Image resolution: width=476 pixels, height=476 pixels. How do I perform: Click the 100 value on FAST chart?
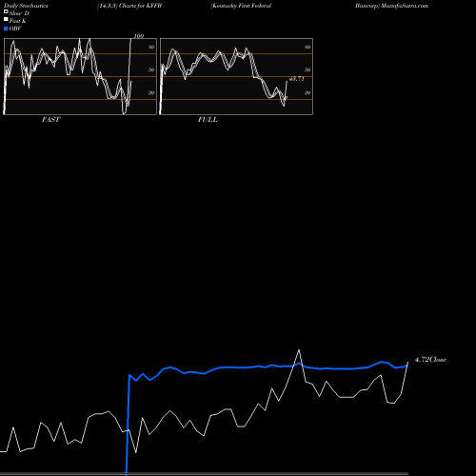point(139,36)
